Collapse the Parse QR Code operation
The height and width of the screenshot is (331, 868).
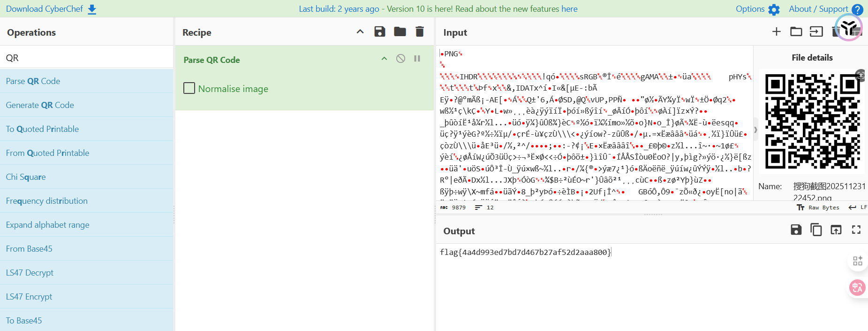[384, 59]
